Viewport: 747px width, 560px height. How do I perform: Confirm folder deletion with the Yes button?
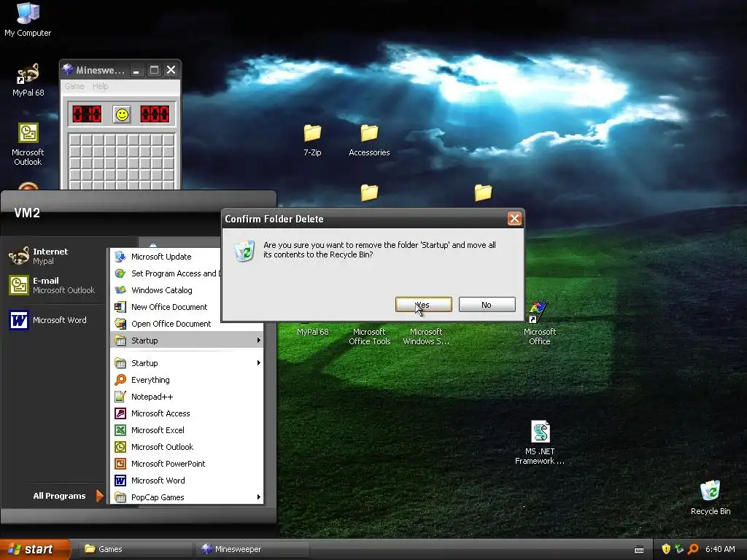coord(424,305)
